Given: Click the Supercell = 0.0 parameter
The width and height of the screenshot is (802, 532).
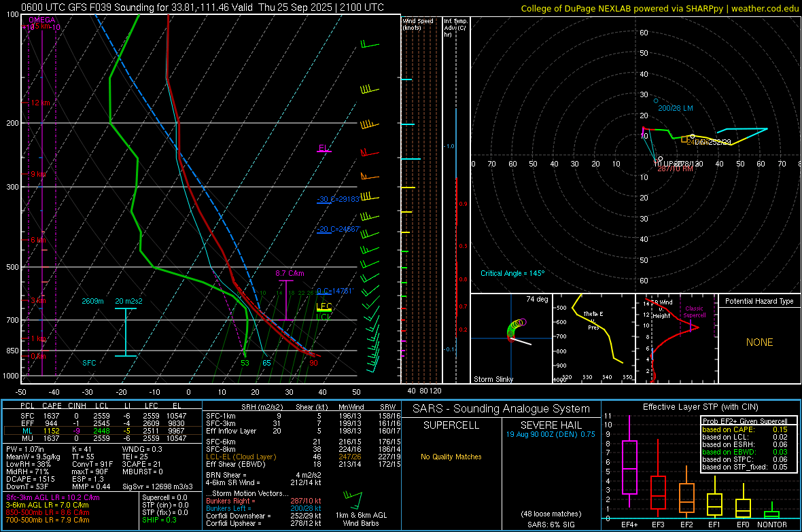Looking at the screenshot, I should point(164,497).
